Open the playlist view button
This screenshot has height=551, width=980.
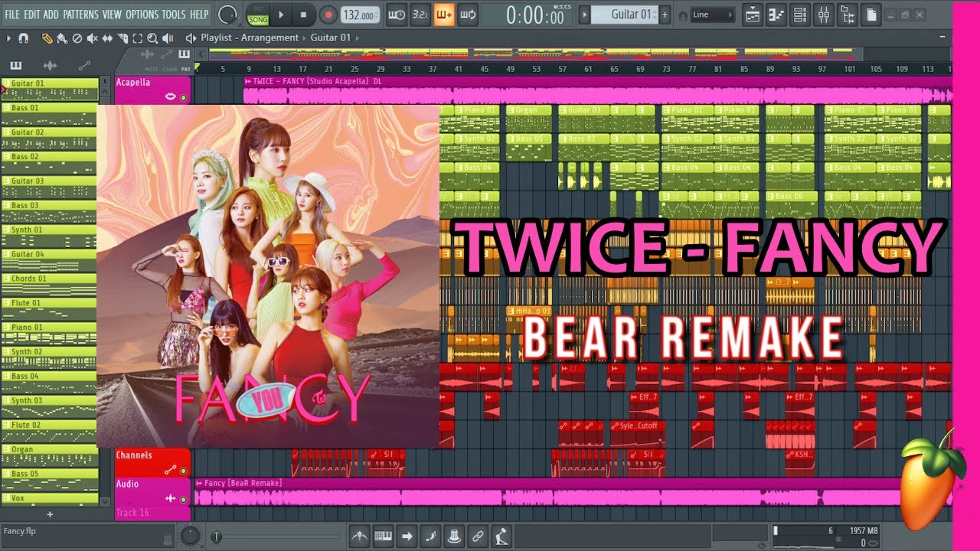tap(751, 14)
